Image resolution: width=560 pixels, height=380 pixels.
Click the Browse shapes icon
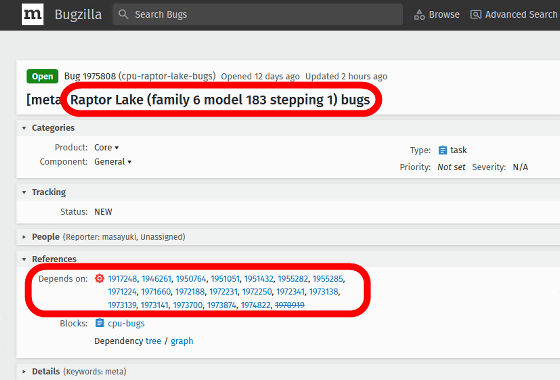pyautogui.click(x=419, y=15)
